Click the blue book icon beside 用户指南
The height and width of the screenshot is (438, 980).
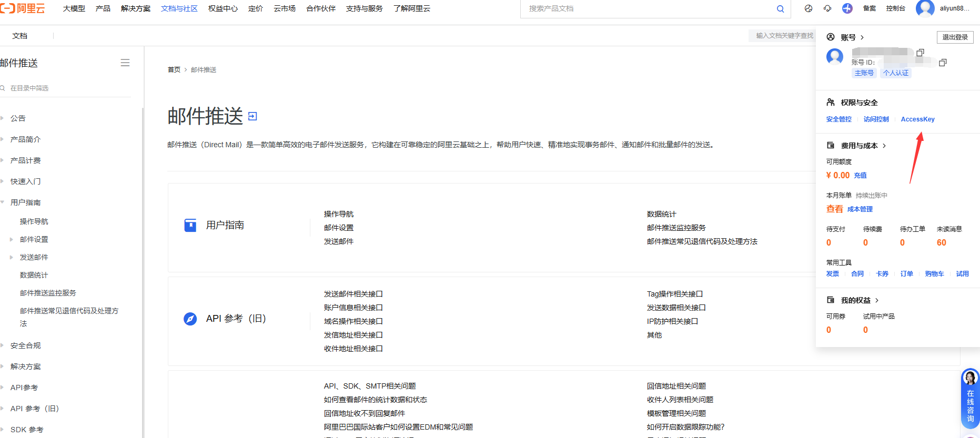point(190,225)
